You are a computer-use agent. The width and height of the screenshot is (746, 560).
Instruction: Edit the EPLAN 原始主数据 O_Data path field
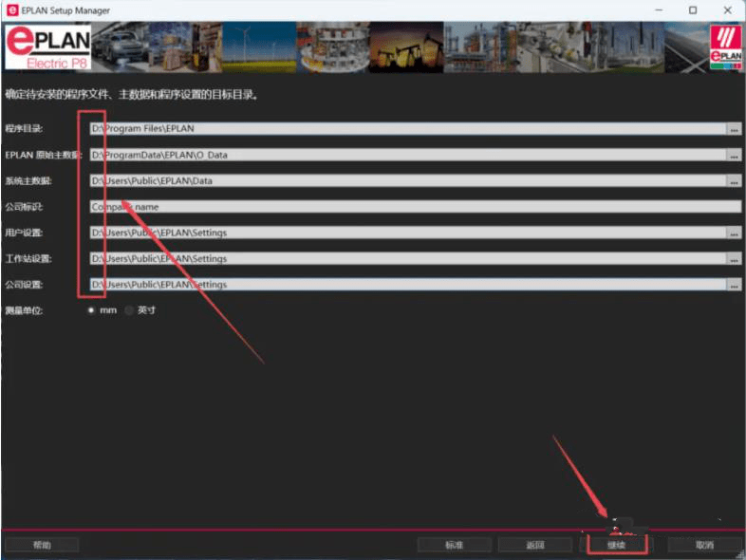click(x=408, y=155)
